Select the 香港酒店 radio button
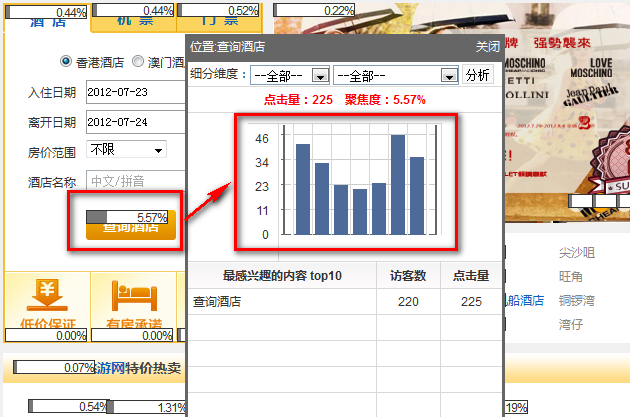This screenshot has width=630, height=417. pyautogui.click(x=66, y=61)
